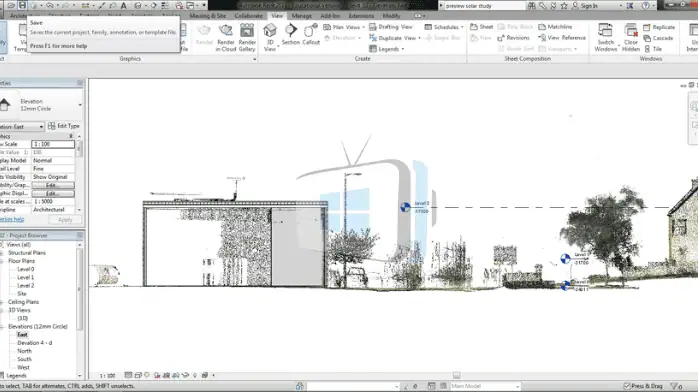This screenshot has width=698, height=392.
Task: Click the sun path icon in view control bar
Action: (147, 375)
